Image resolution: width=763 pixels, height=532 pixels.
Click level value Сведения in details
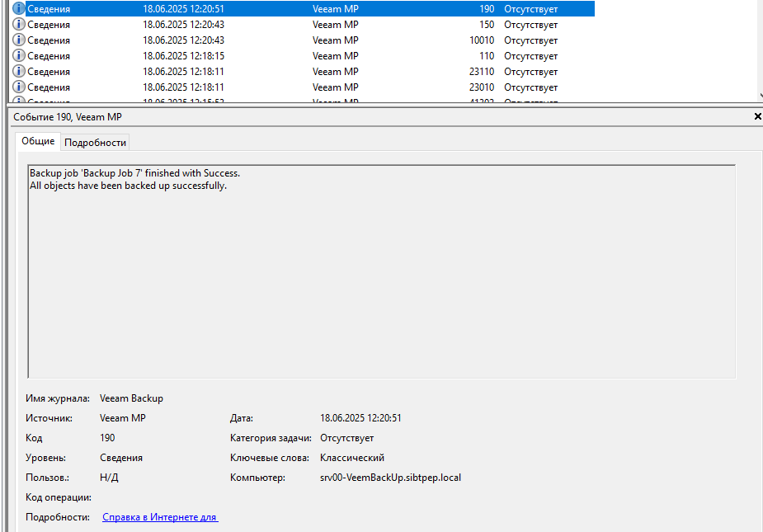(x=121, y=458)
